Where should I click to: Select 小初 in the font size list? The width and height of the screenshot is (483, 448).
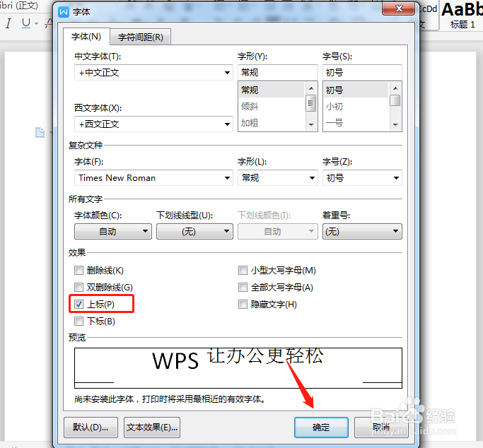tap(356, 107)
